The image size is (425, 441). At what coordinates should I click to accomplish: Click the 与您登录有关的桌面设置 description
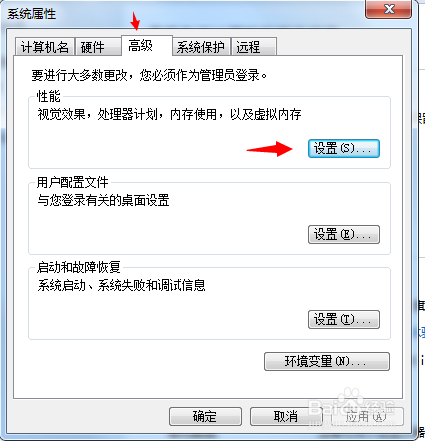[x=103, y=200]
